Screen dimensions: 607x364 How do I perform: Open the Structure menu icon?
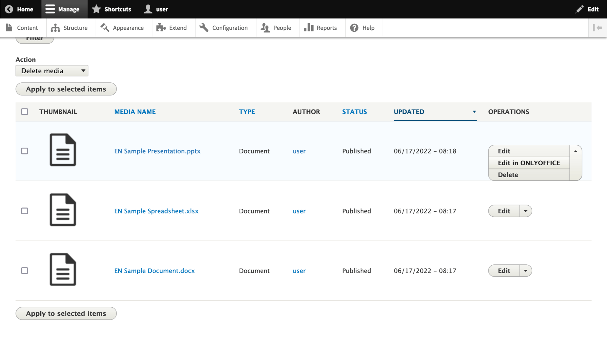(55, 28)
